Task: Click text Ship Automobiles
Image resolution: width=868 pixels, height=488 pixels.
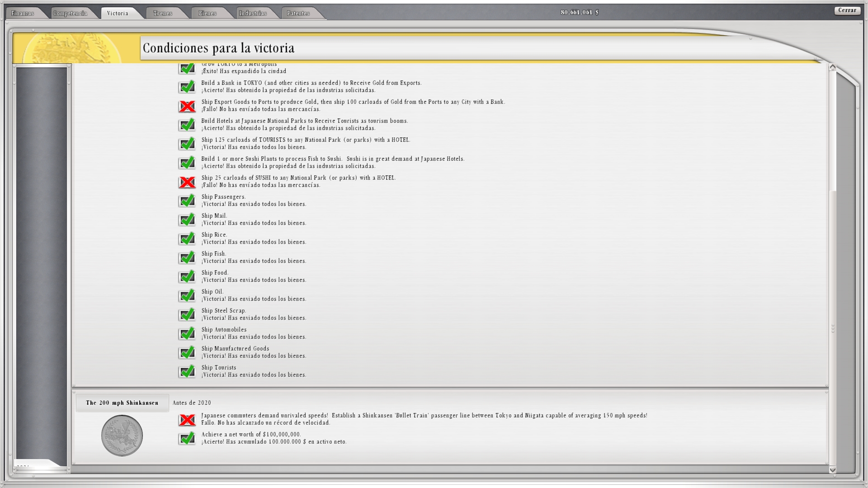Action: click(x=224, y=329)
